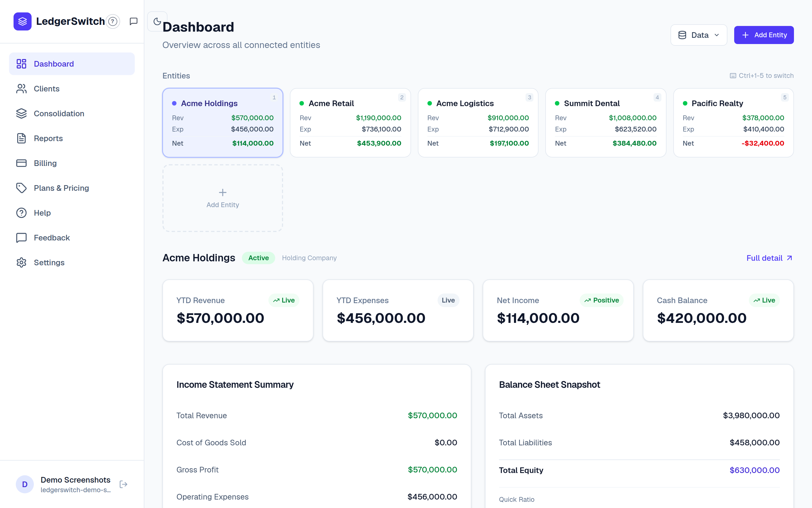The image size is (812, 508).
Task: Click the LedgerSwitch logo icon
Action: coord(23,21)
